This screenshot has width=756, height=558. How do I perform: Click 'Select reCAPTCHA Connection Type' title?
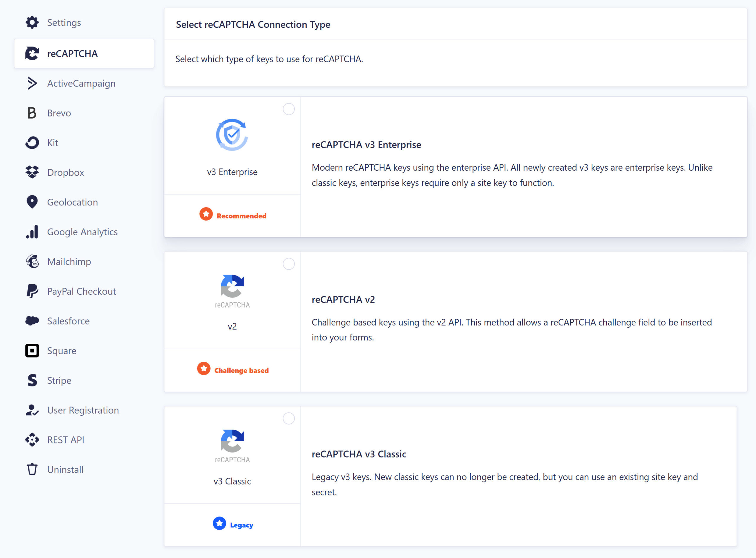[x=253, y=24]
